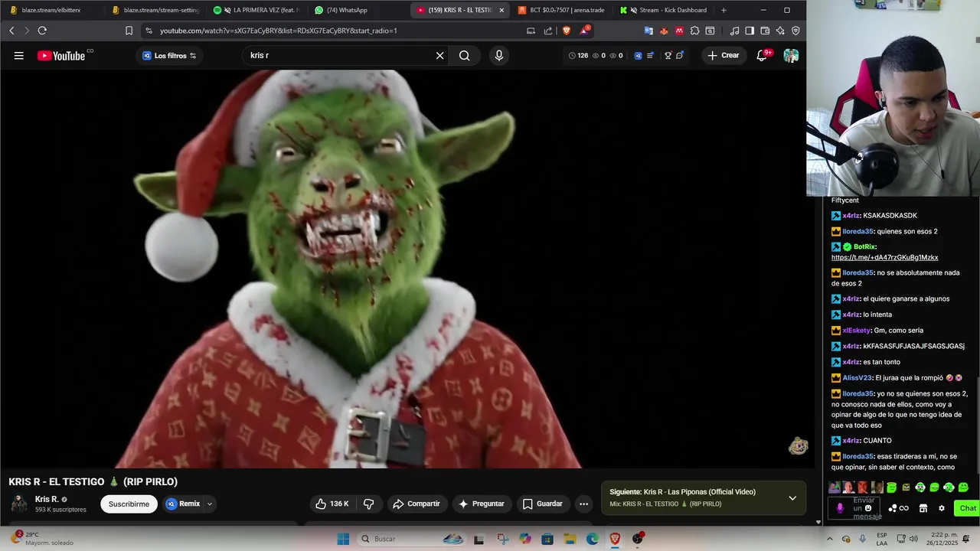Dislike the video with thumbs down

(368, 504)
